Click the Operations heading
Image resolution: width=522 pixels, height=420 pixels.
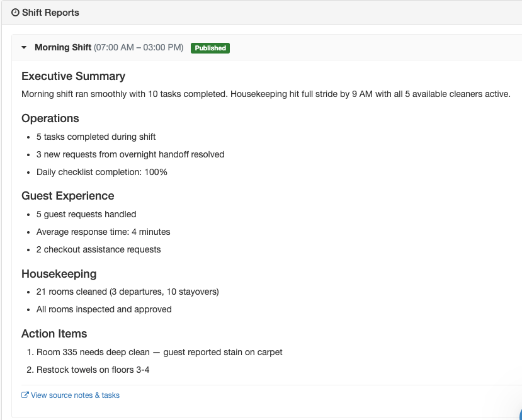click(50, 118)
